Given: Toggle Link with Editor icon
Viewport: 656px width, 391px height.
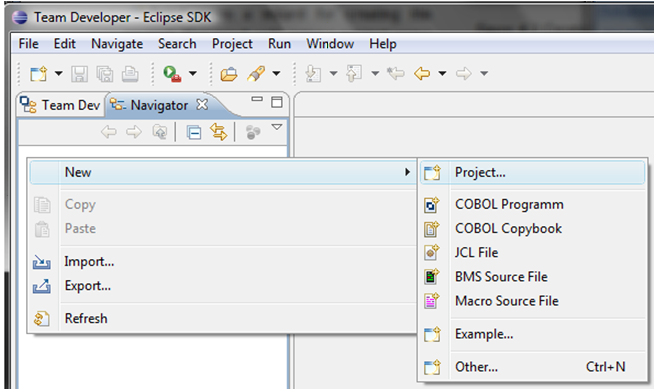Looking at the screenshot, I should point(218,132).
